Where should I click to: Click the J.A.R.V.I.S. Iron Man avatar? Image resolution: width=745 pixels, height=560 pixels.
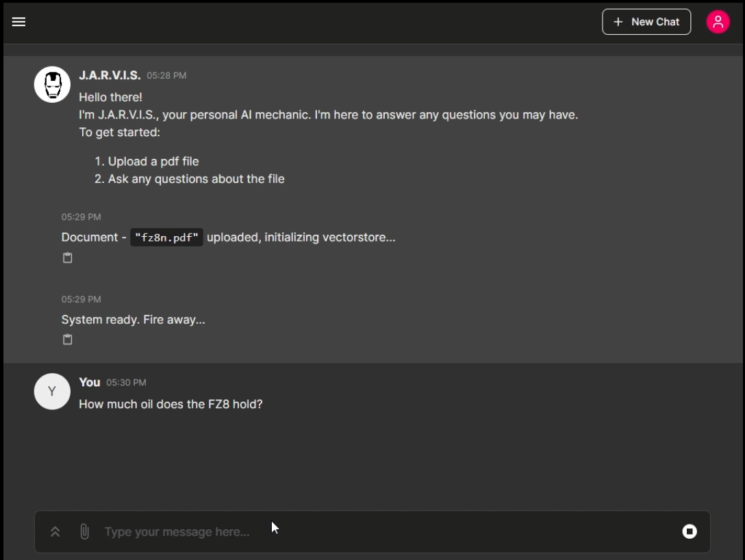coord(52,84)
